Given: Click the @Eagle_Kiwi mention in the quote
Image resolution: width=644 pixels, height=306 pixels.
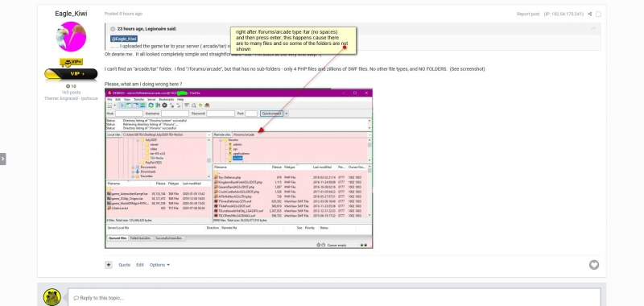Looking at the screenshot, I should pos(124,39).
